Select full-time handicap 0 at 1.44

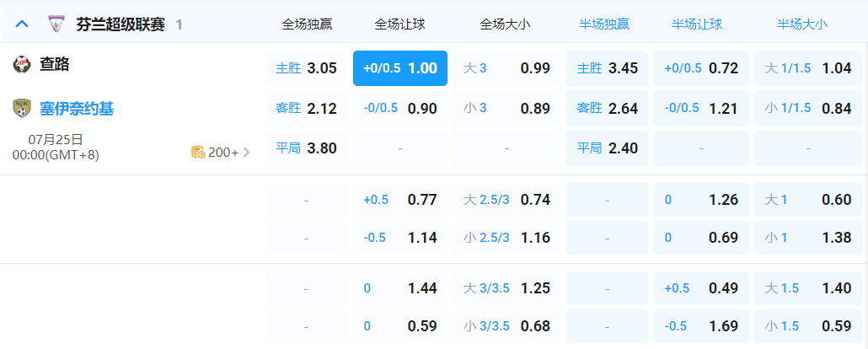pyautogui.click(x=400, y=288)
